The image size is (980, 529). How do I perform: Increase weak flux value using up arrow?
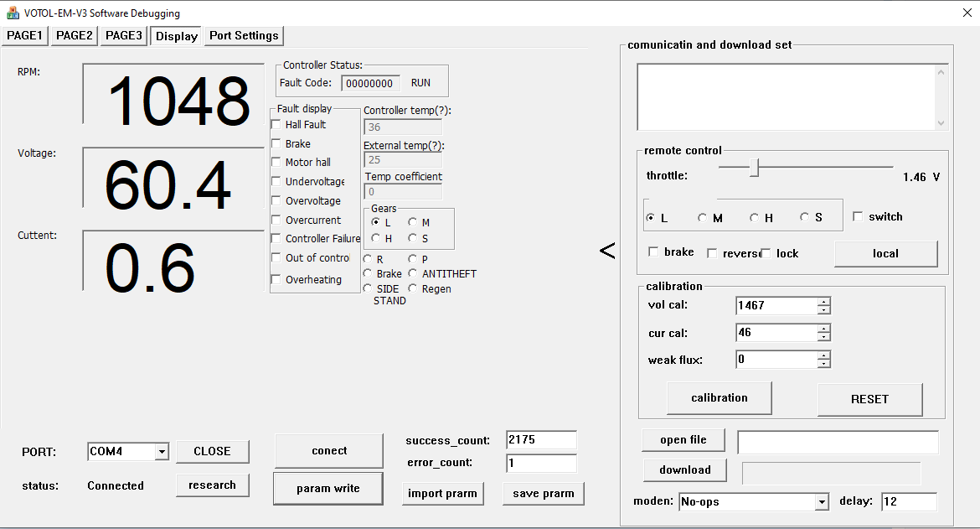[x=824, y=355]
